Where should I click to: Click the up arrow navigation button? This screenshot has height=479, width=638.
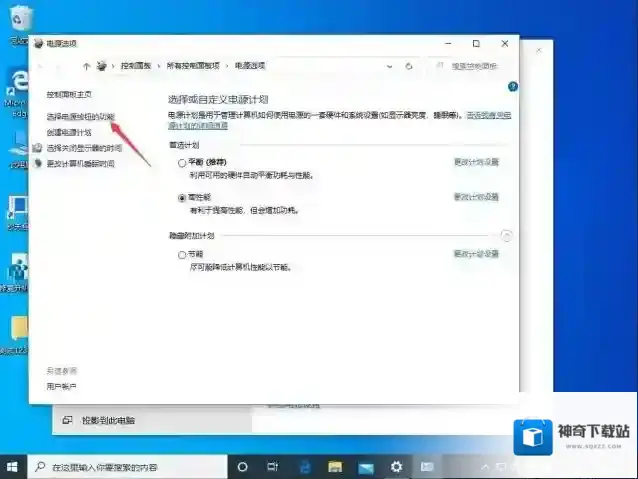87,66
